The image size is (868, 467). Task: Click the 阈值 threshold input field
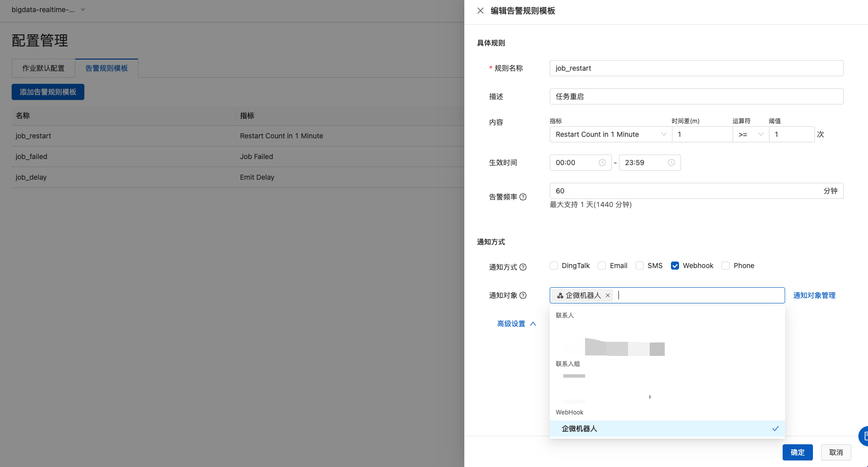792,134
